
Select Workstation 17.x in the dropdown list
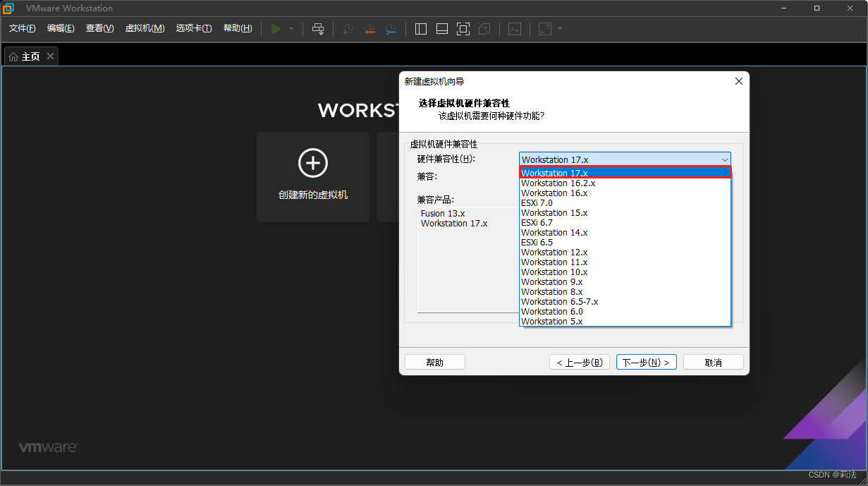click(625, 173)
